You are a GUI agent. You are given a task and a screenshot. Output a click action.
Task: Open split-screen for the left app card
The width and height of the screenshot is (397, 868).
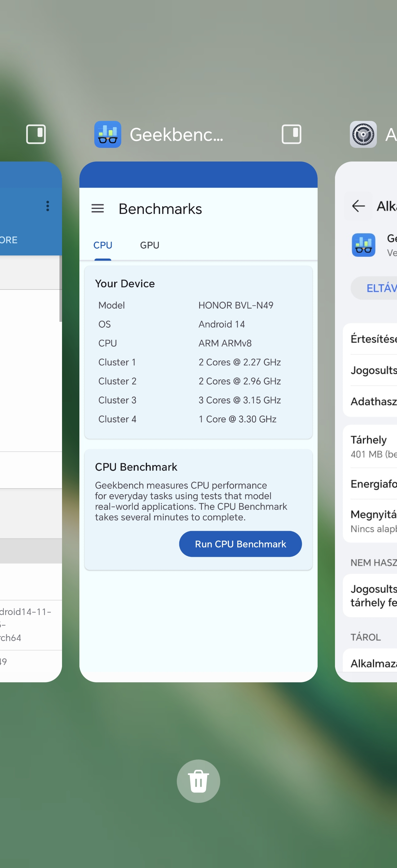36,134
